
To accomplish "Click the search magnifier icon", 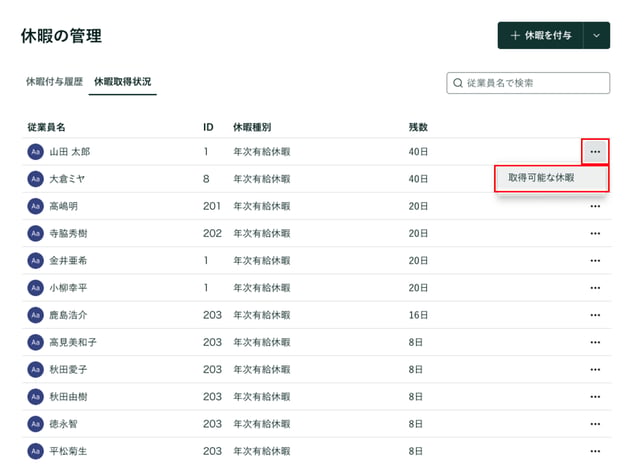I will coord(458,83).
